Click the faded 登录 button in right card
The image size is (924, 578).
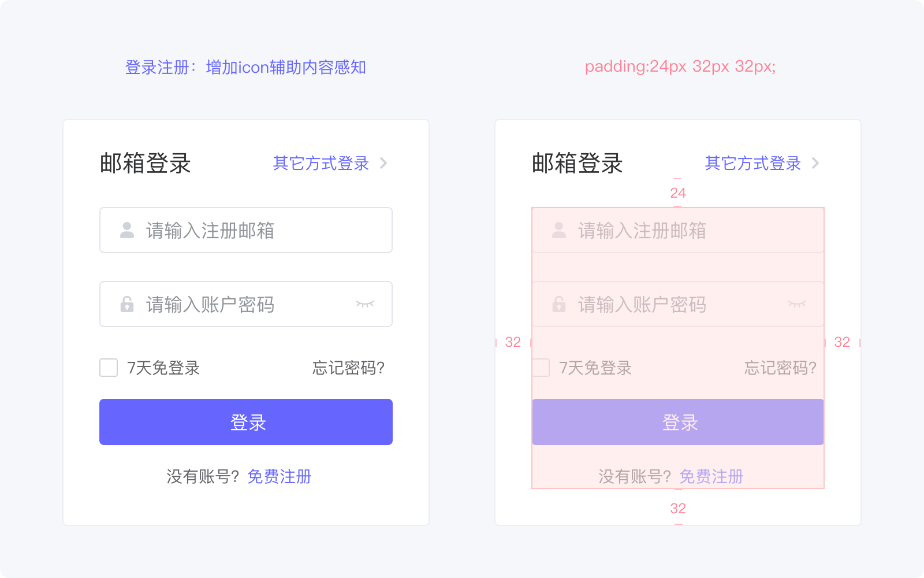point(678,422)
